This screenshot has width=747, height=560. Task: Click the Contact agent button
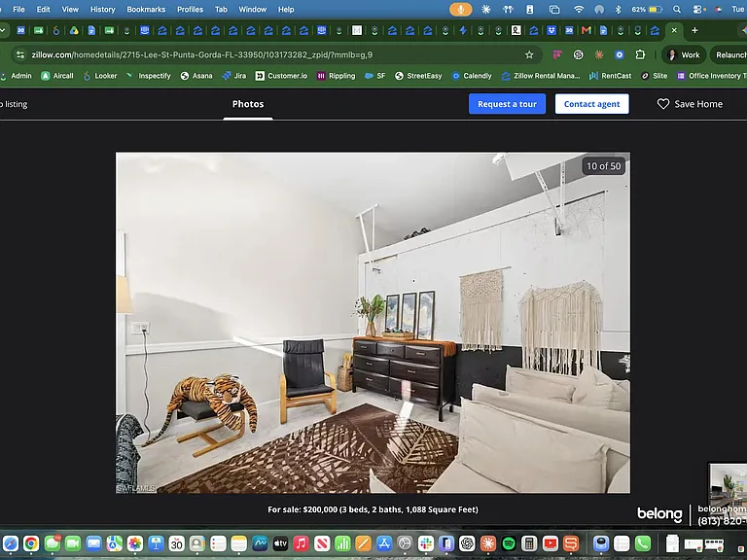591,104
